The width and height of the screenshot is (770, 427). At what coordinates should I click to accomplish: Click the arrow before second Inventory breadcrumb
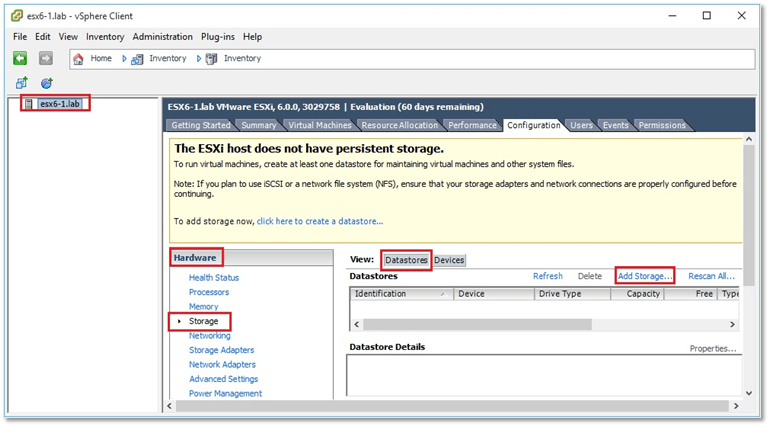point(199,59)
